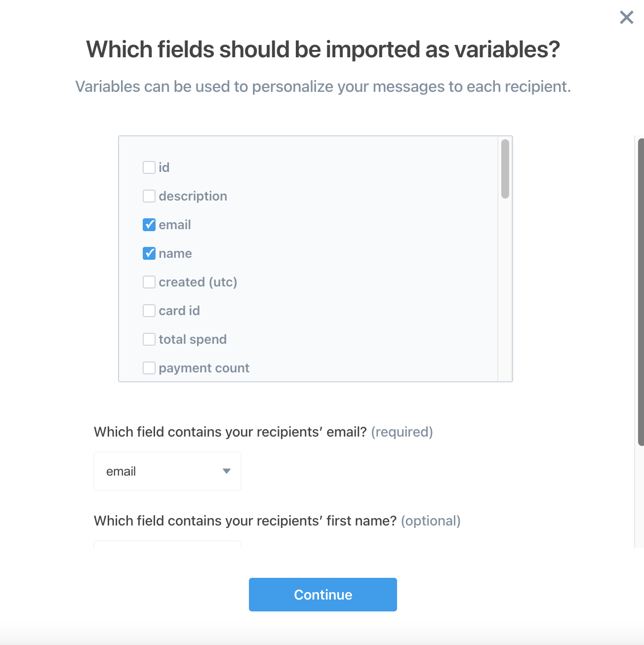Uncheck the email variable checkbox
The width and height of the screenshot is (644, 645).
click(149, 225)
